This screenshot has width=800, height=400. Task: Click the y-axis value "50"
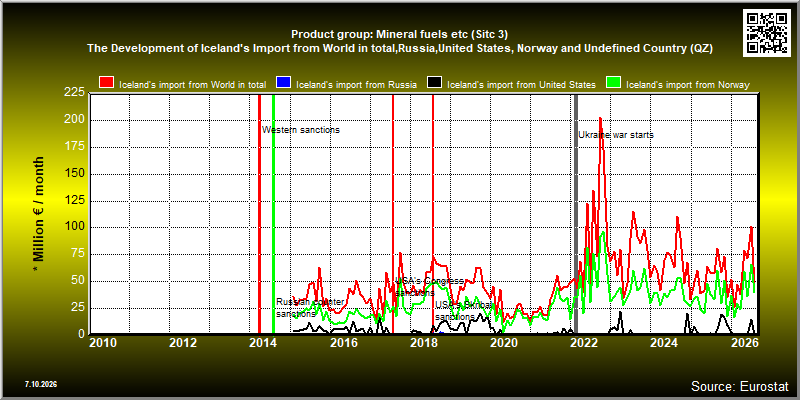pyautogui.click(x=79, y=281)
